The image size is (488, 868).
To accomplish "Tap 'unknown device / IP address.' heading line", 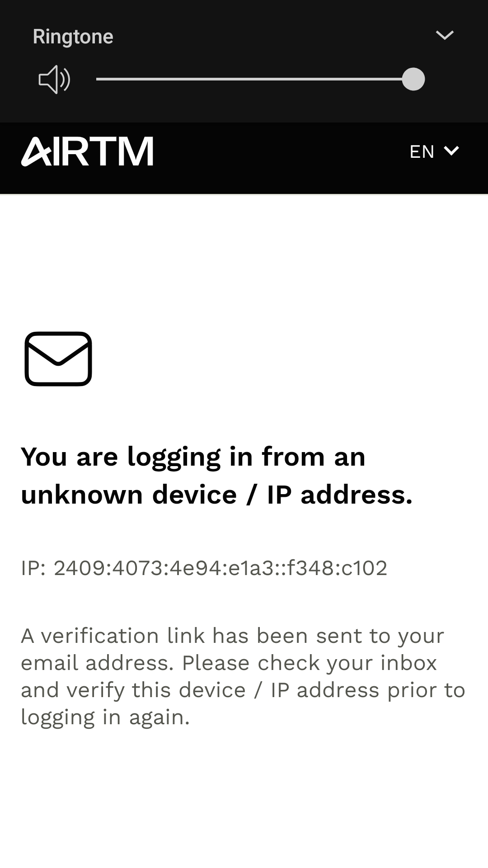I will coord(216,495).
